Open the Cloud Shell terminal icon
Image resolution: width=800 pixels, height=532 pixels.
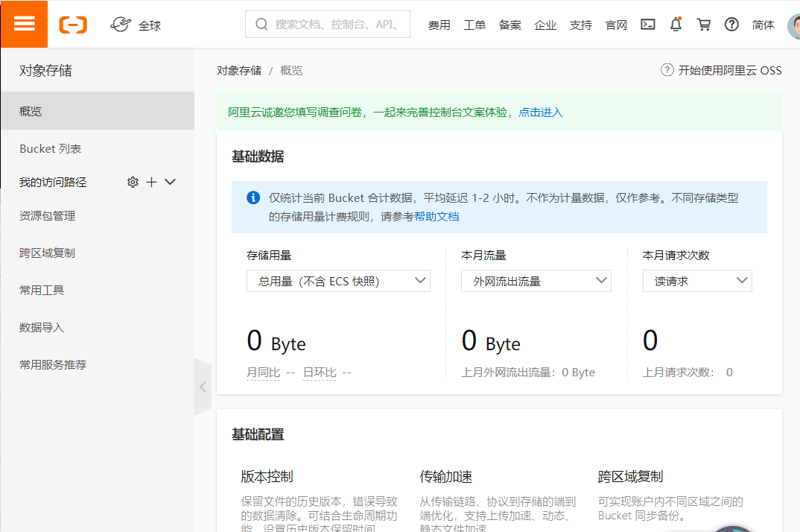(x=647, y=25)
